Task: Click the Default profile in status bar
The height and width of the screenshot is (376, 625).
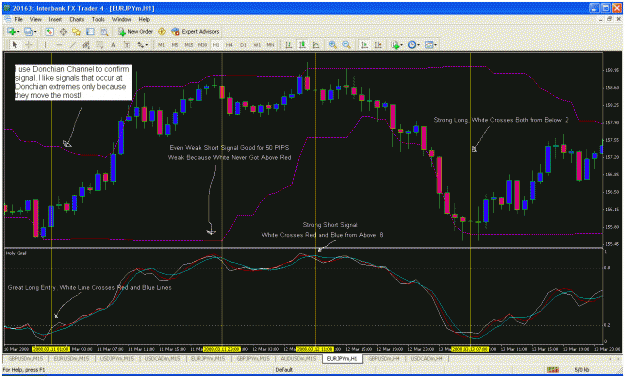Action: (284, 370)
